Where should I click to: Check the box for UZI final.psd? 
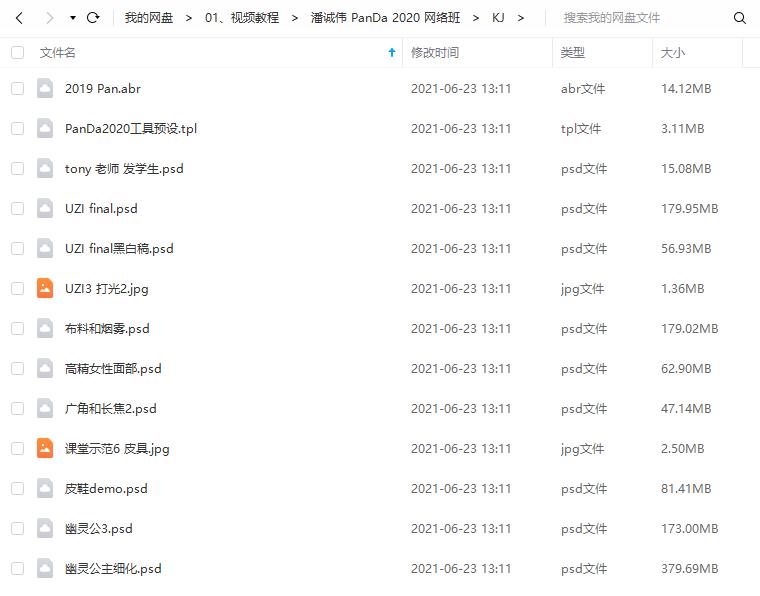click(x=17, y=208)
